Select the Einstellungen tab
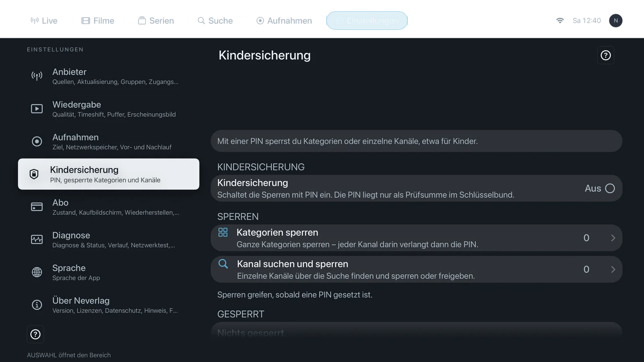 point(367,21)
